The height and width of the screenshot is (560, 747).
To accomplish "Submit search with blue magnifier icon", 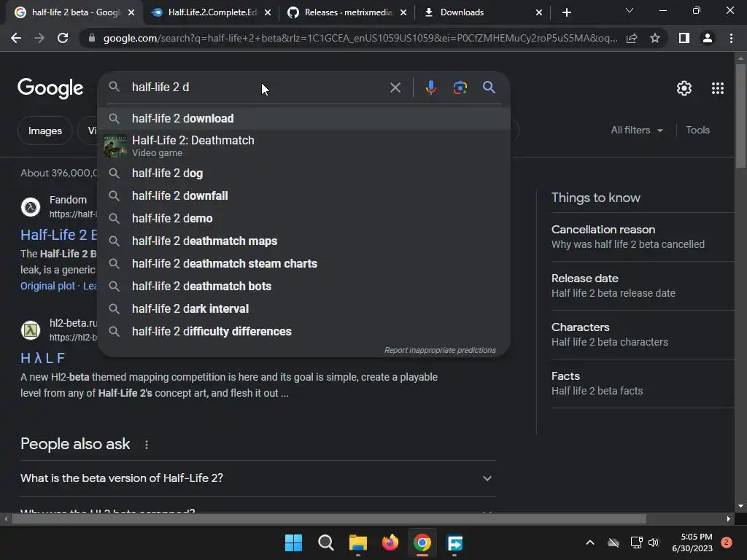I will [x=489, y=87].
